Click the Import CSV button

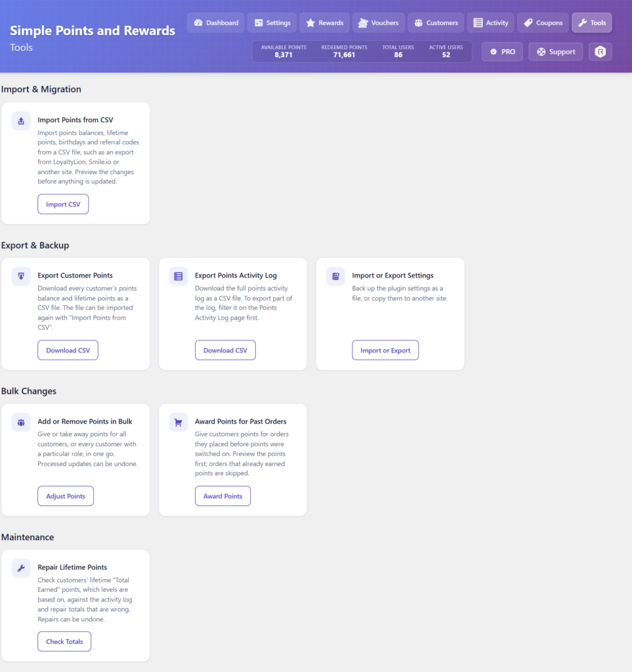pyautogui.click(x=63, y=205)
